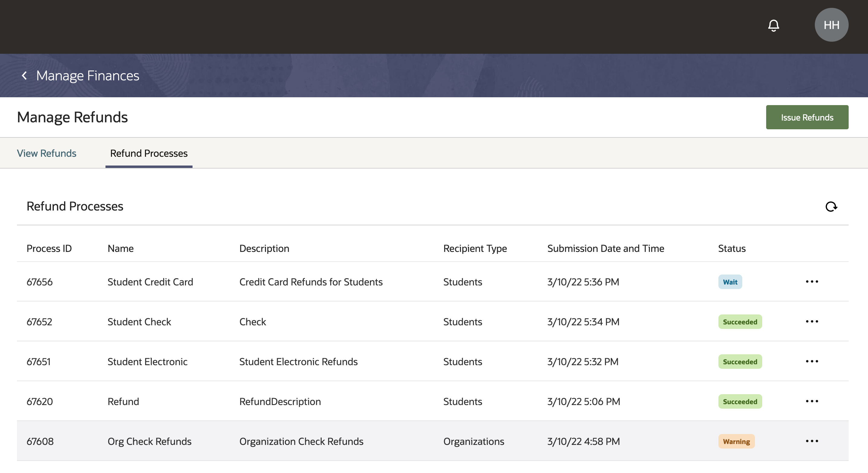
Task: Click the Issue Refunds button
Action: (807, 117)
